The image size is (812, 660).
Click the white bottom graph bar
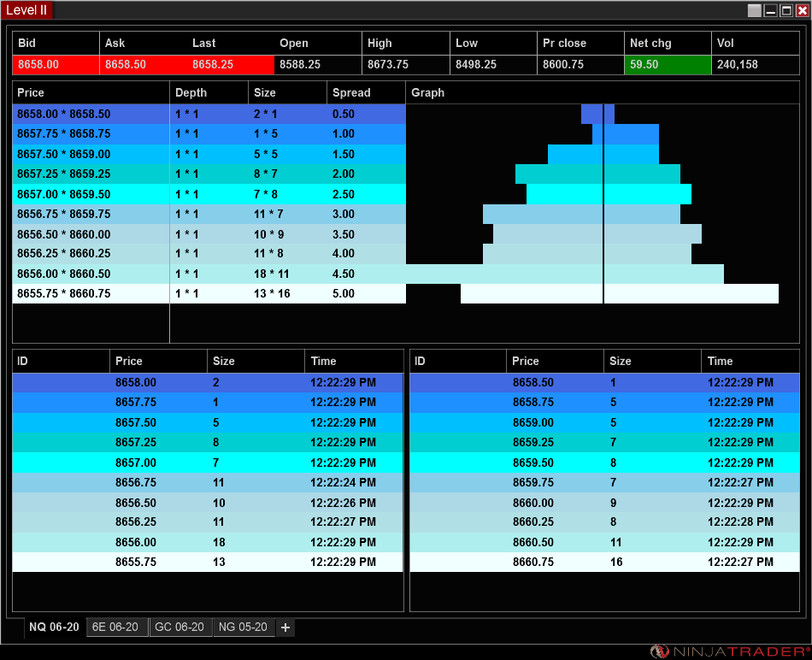coord(620,294)
